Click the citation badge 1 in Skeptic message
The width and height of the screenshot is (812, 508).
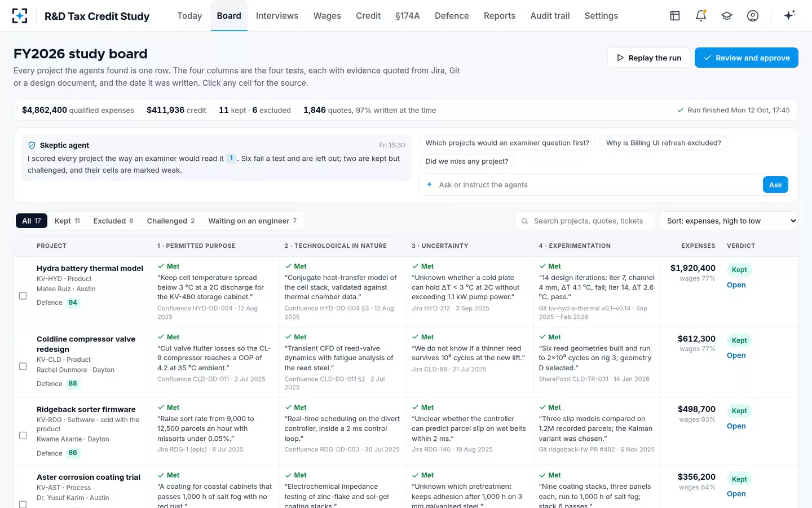click(231, 158)
